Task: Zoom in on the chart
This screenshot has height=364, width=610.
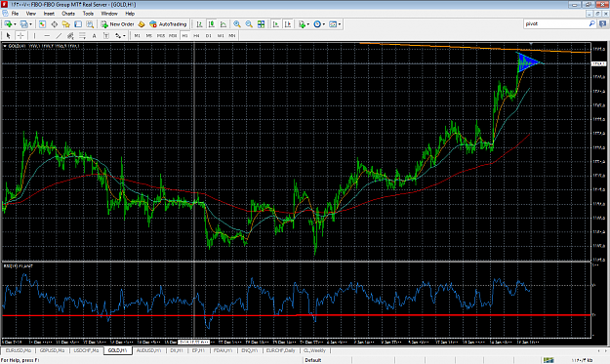Action: coord(237,24)
